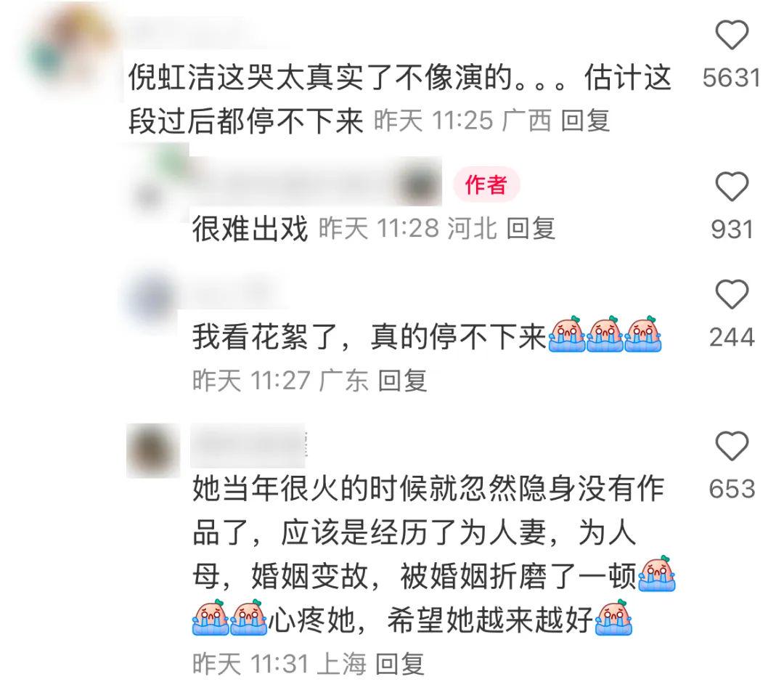This screenshot has width=784, height=690.
Task: Reply to the Hebei comment at 11:28
Action: point(531,229)
